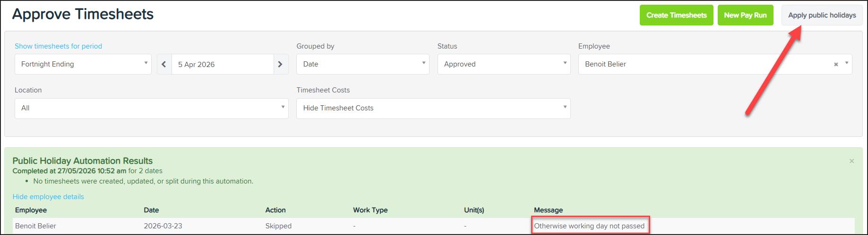Open the Employee dropdown arrow

point(846,63)
